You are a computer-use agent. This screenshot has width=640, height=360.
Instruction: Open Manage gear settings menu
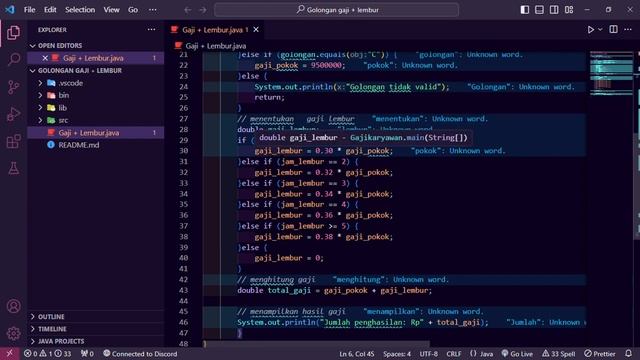point(13,333)
